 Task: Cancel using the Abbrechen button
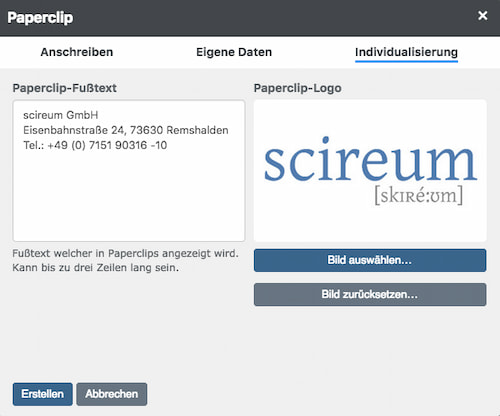[x=112, y=394]
